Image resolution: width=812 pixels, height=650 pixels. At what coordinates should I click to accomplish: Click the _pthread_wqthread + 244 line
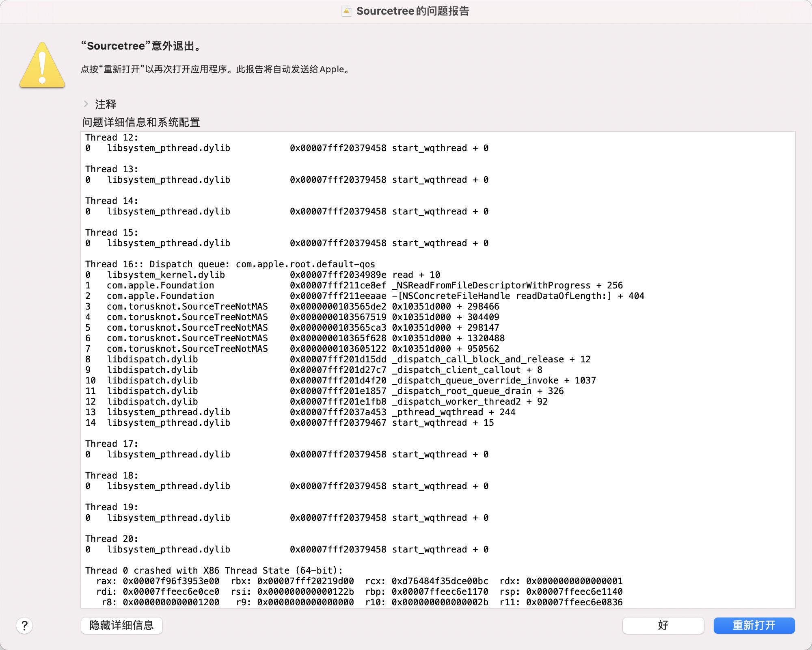click(x=300, y=412)
